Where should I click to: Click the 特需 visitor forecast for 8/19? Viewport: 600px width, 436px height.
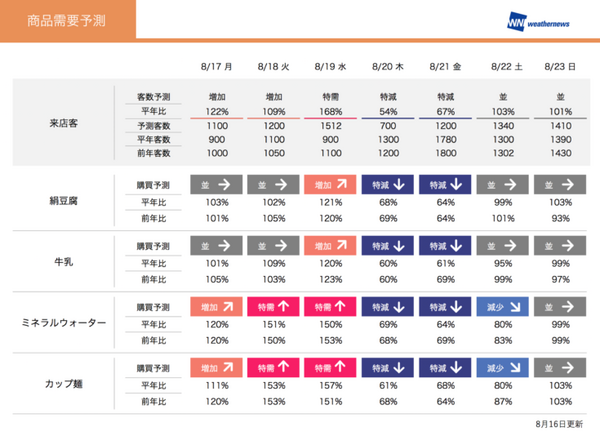point(329,95)
